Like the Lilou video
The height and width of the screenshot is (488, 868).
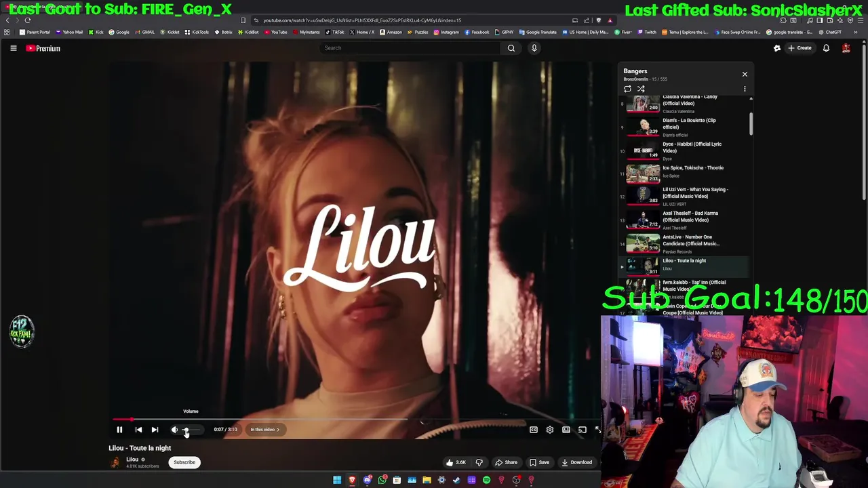(x=456, y=462)
